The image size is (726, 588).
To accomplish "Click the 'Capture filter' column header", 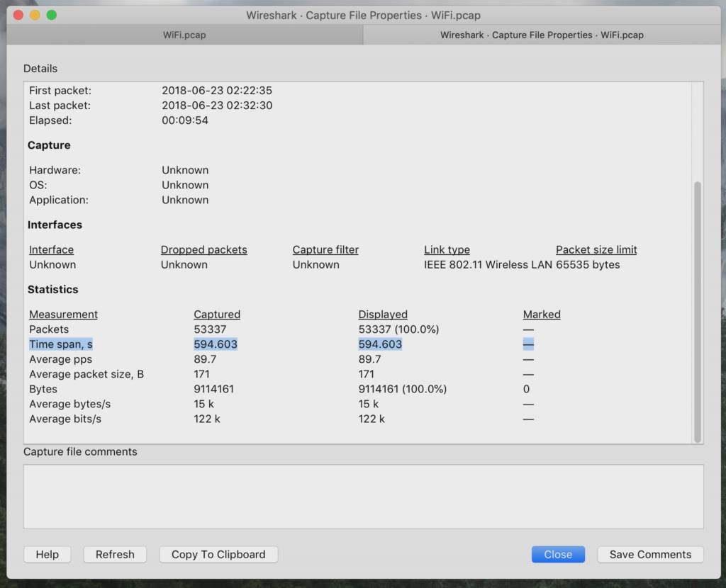I will [325, 250].
